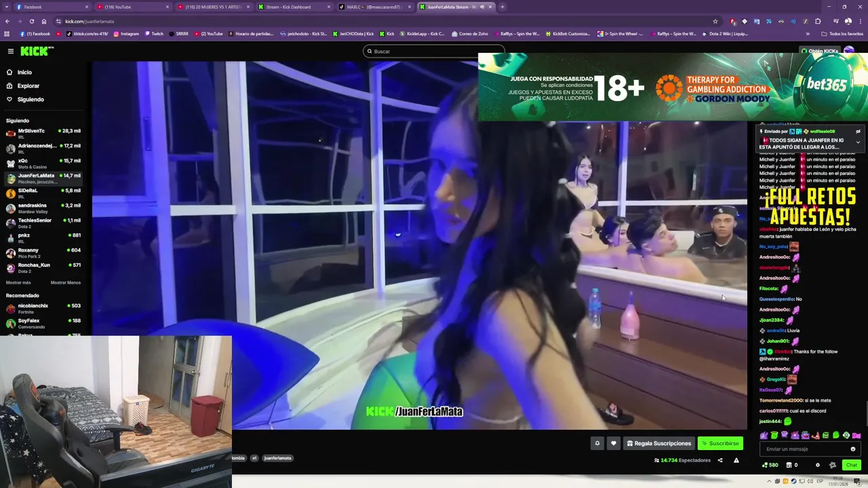868x488 pixels.
Task: Expand the pinned message chevron in chat
Action: [x=858, y=142]
